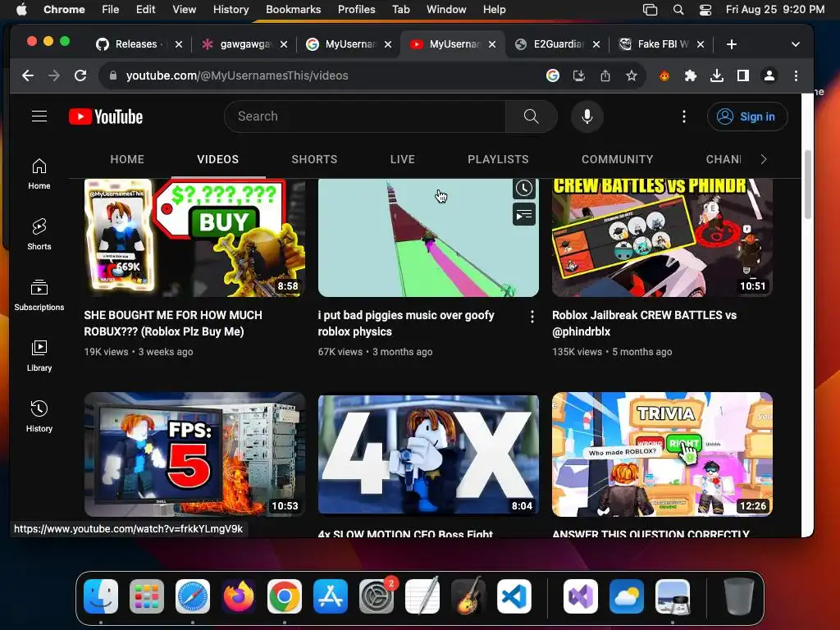Click the Google icon in address bar
Image resolution: width=840 pixels, height=630 pixels.
tap(553, 75)
